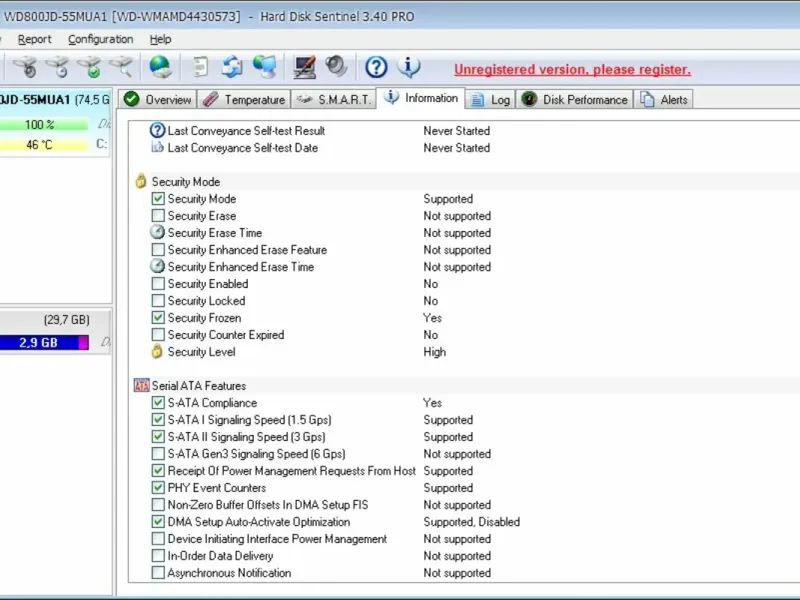Toggle the S-ATA Compliance checkbox
800x600 pixels.
(x=158, y=403)
